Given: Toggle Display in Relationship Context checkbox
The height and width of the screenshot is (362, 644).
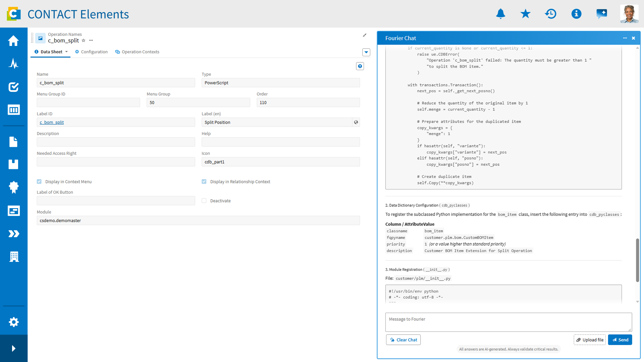Looking at the screenshot, I should (x=204, y=182).
